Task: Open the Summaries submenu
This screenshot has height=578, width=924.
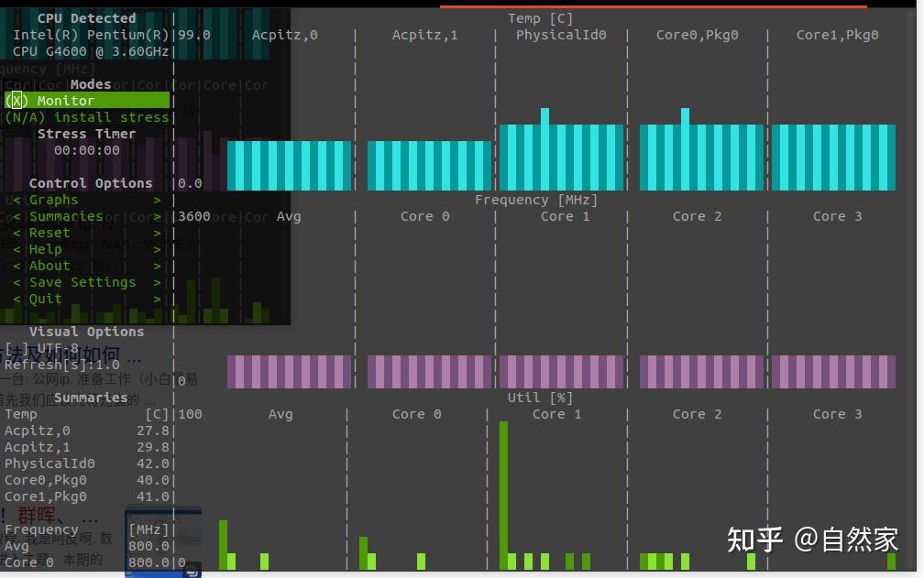Action: (64, 215)
